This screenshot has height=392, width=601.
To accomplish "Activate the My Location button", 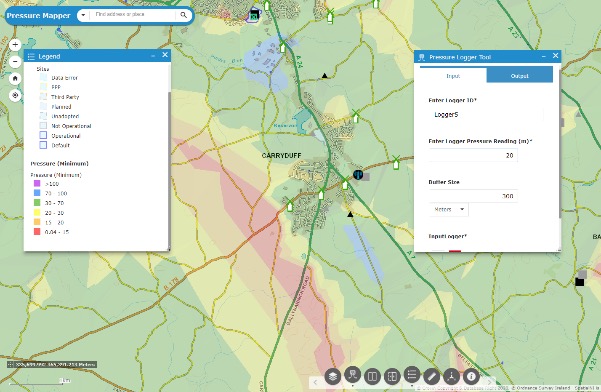I will 15,95.
